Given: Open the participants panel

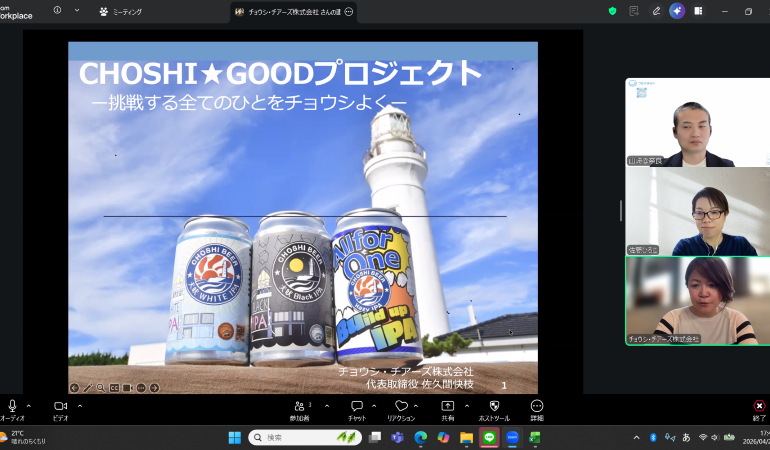Looking at the screenshot, I should tap(299, 406).
